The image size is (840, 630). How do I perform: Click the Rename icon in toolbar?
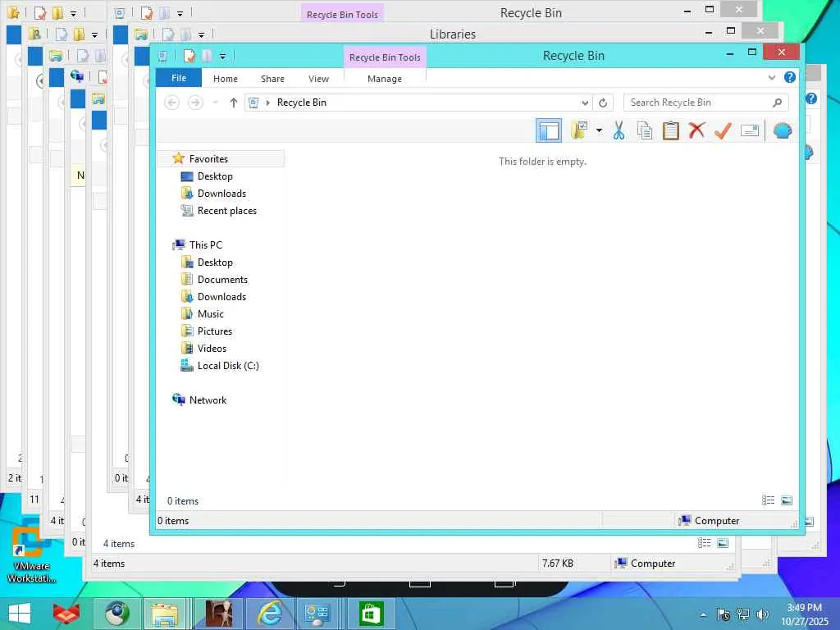[750, 130]
